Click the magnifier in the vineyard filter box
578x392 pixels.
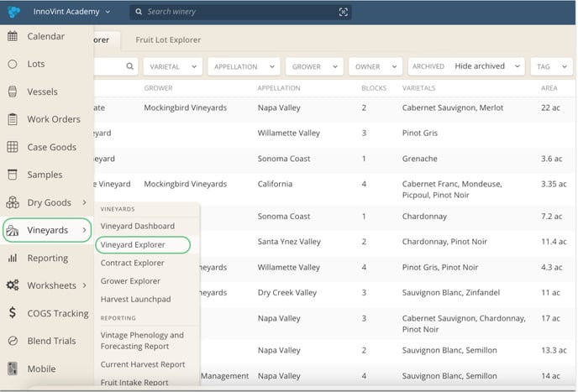pos(129,66)
